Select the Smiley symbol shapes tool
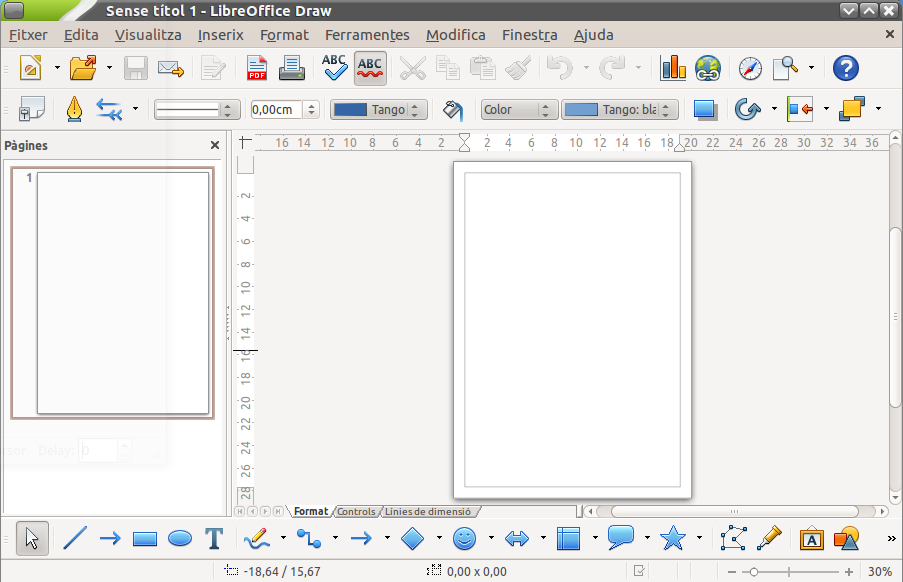 click(x=464, y=539)
